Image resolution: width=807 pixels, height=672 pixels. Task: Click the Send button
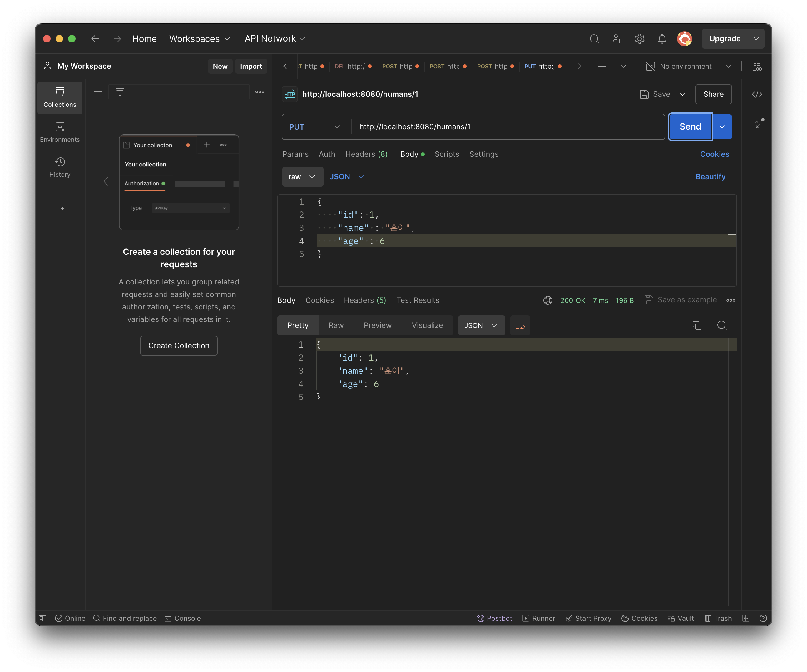click(690, 127)
